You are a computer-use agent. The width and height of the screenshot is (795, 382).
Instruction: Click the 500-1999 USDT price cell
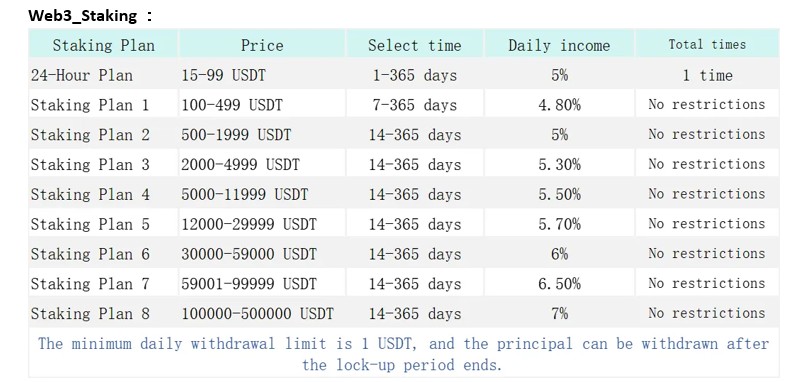236,135
